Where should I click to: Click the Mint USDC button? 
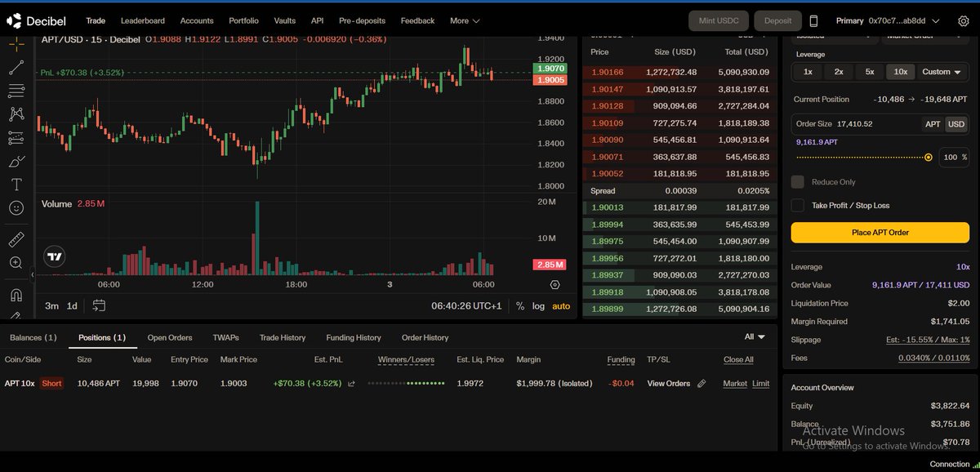click(x=719, y=21)
